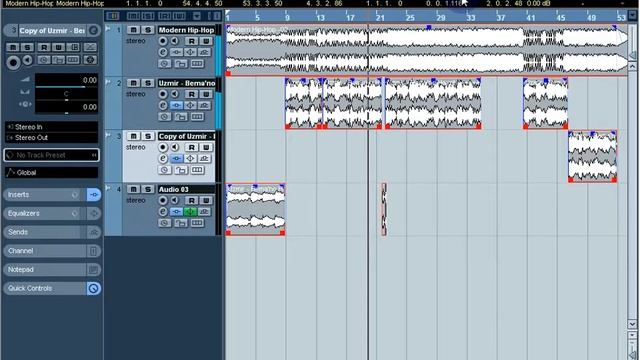The width and height of the screenshot is (640, 360).
Task: Toggle monitor on the Audio 03 track
Action: [175, 200]
